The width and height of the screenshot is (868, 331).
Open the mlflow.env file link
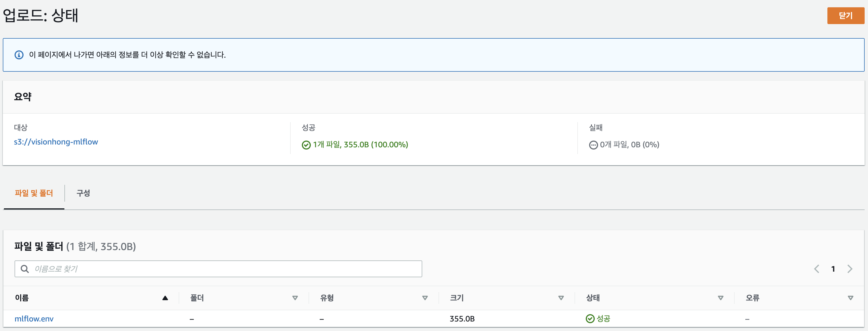tap(34, 318)
